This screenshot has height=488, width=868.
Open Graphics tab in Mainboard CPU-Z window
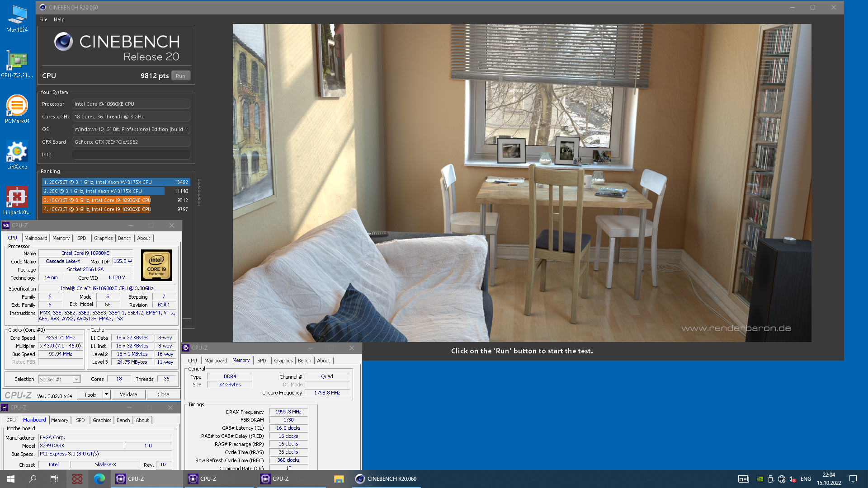[x=102, y=420]
